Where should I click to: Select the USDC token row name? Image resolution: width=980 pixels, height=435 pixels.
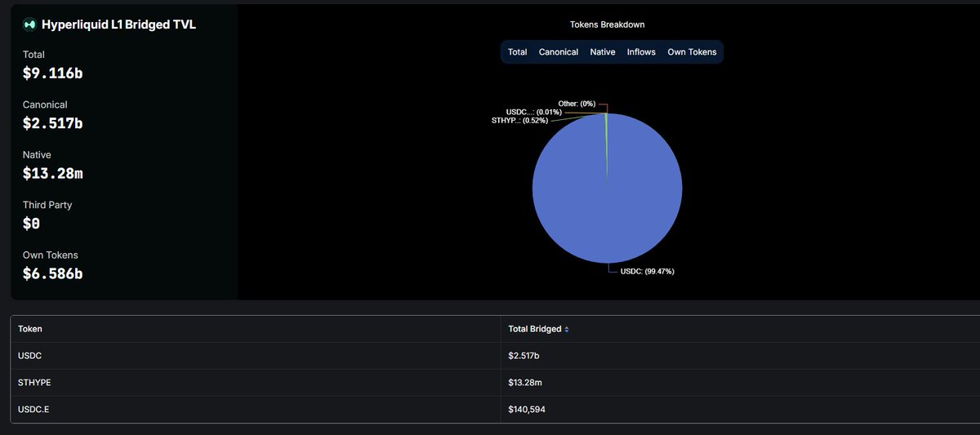pyautogui.click(x=29, y=356)
